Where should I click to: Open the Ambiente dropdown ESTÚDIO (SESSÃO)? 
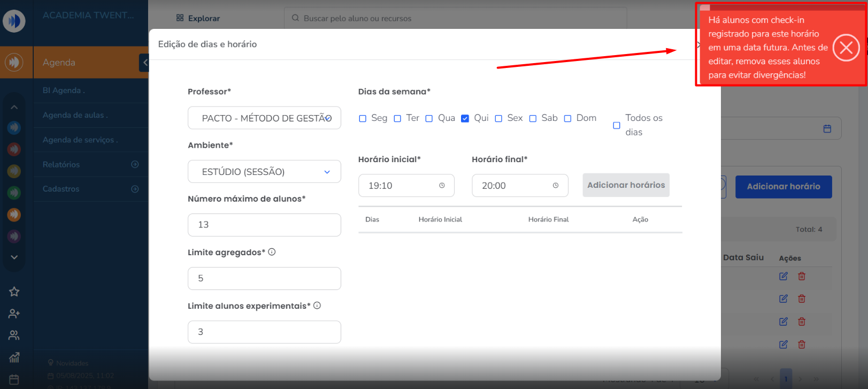click(x=264, y=172)
